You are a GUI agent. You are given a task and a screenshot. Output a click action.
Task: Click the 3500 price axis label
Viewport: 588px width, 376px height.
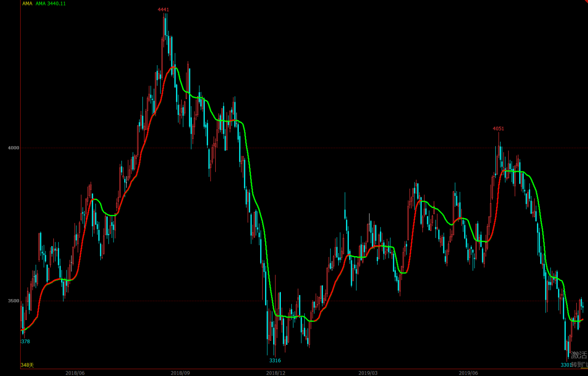click(x=13, y=301)
